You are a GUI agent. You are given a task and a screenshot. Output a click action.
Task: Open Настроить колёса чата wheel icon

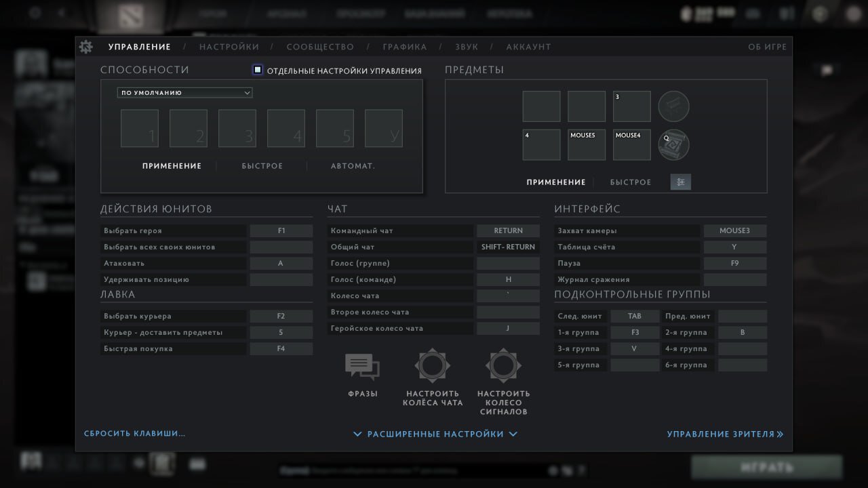click(x=433, y=366)
